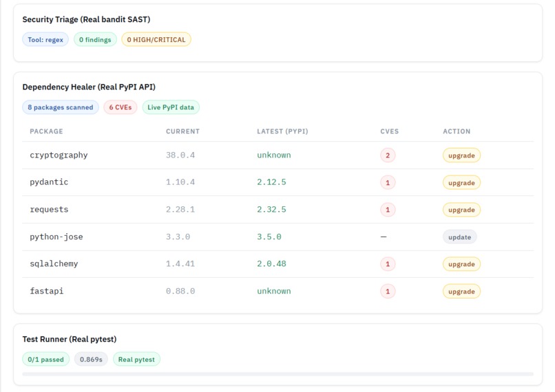
Task: Click the 0.869s duration badge
Action: [x=91, y=359]
